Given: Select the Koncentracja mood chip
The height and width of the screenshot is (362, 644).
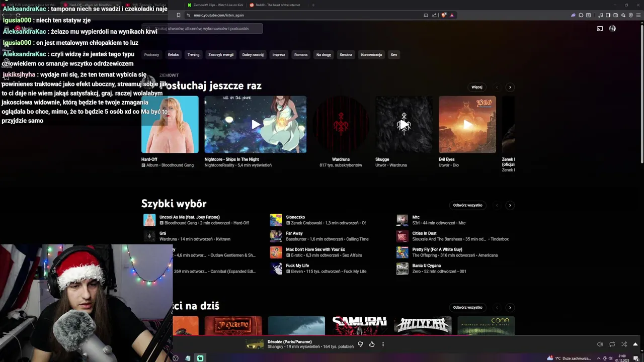Looking at the screenshot, I should [x=371, y=55].
